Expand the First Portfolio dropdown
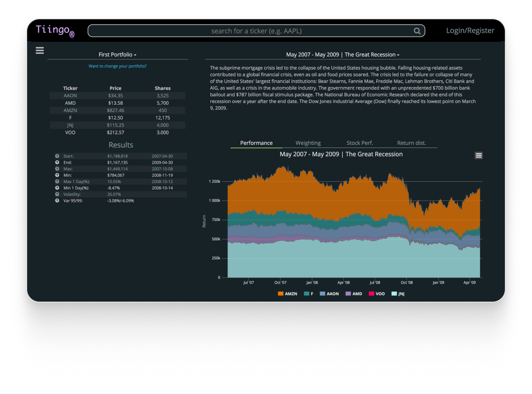The width and height of the screenshot is (532, 394). pos(117,55)
